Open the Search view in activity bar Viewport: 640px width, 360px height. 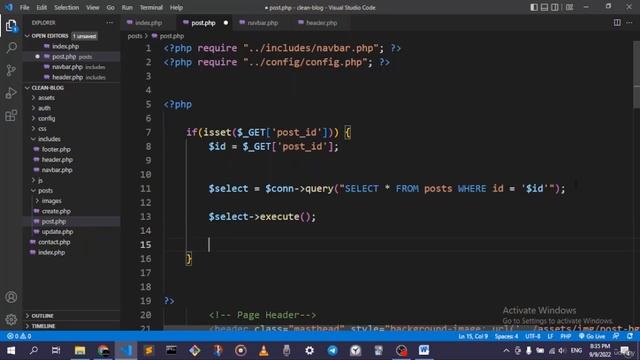(11, 48)
